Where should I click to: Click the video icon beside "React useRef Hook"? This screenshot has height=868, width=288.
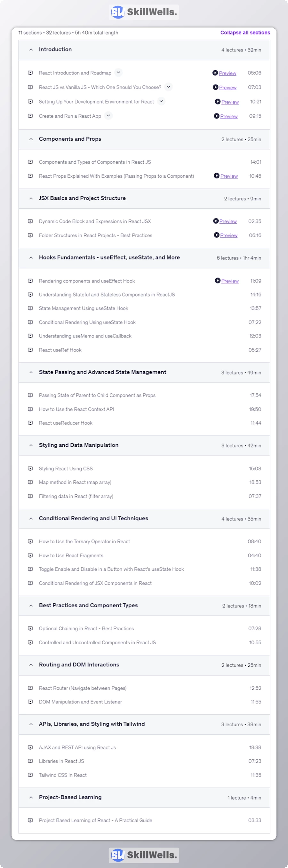pos(31,350)
